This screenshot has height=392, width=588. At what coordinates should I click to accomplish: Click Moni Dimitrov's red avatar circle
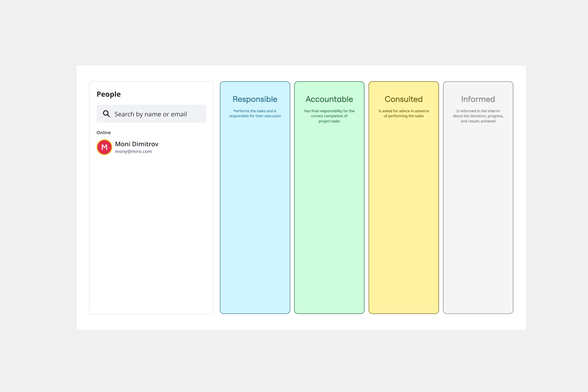pos(104,147)
